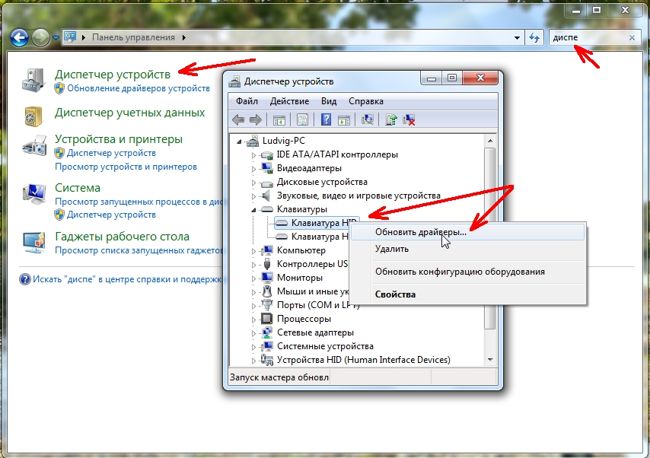The image size is (650, 458).
Task: Click the Forward toolbar arrow in Device Manager
Action: (x=255, y=120)
